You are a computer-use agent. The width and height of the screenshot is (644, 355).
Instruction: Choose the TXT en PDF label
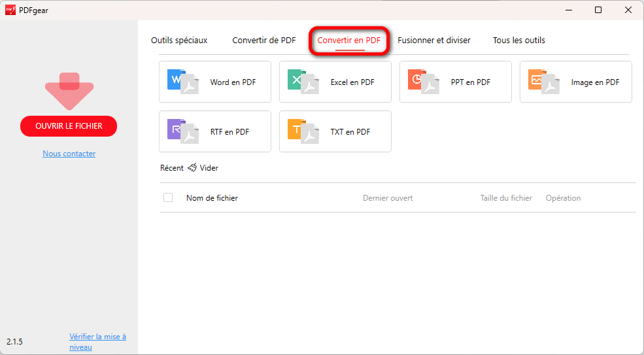click(350, 132)
